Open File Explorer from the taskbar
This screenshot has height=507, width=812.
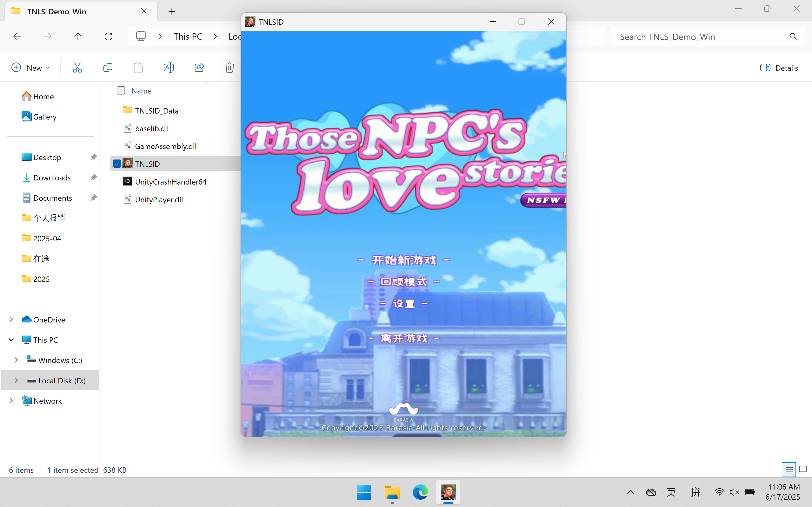tap(392, 492)
